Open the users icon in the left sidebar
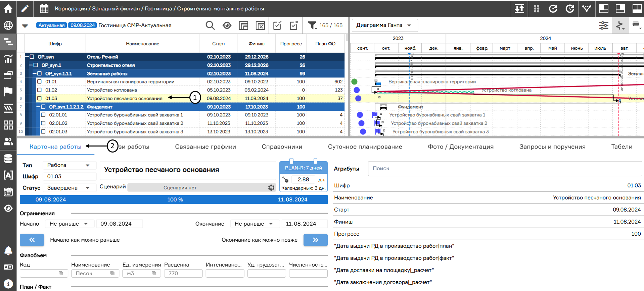 pos(8,141)
